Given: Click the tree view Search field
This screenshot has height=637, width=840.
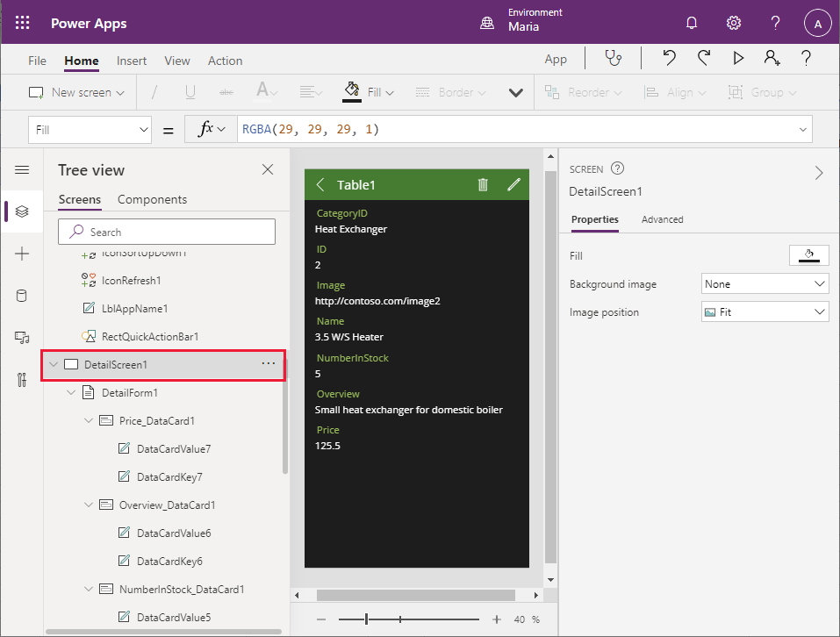Looking at the screenshot, I should click(167, 232).
